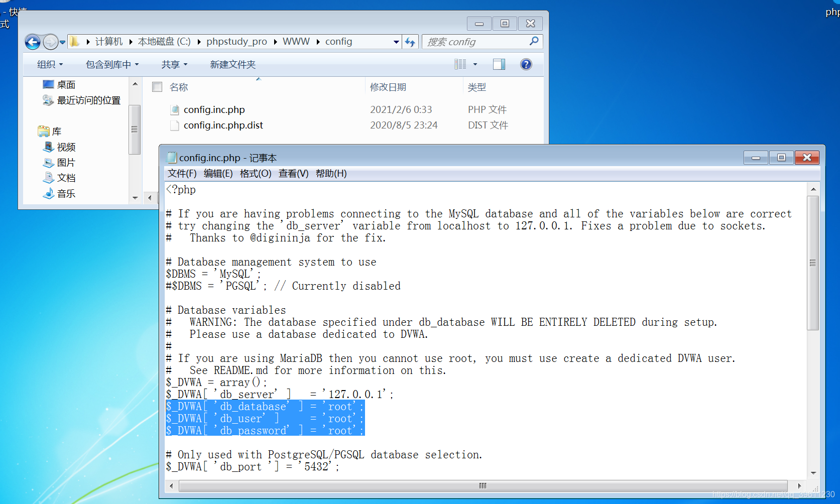Minimize the Notepad window
The width and height of the screenshot is (840, 504).
(756, 158)
